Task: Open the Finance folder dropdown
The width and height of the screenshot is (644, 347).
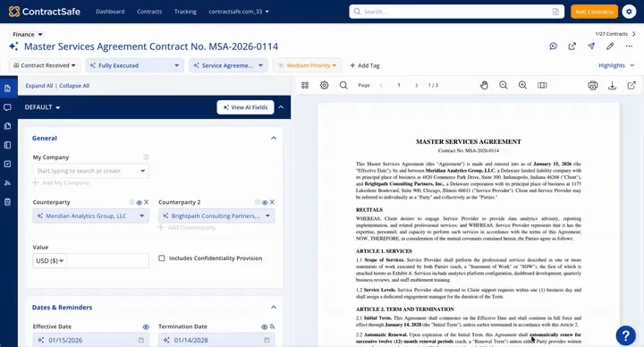Action: point(28,35)
